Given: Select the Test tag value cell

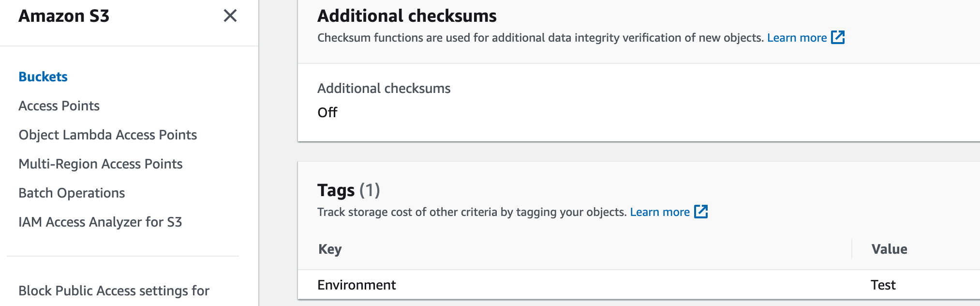Looking at the screenshot, I should click(x=883, y=285).
